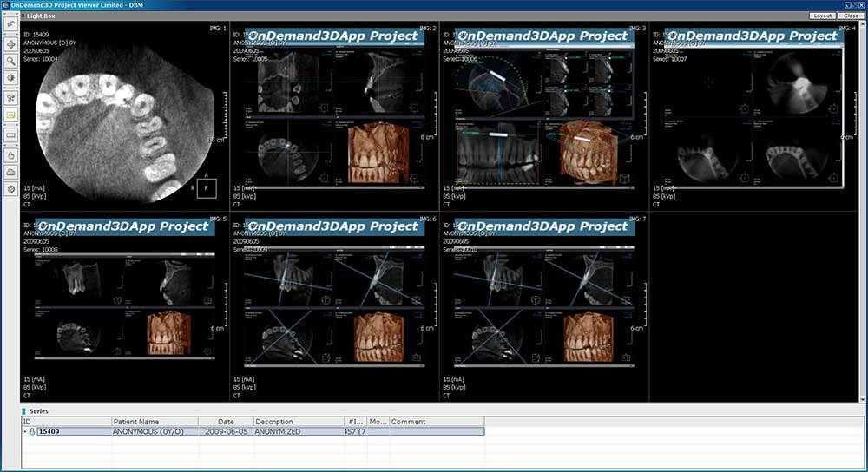Sort by the Date column header

coord(226,422)
